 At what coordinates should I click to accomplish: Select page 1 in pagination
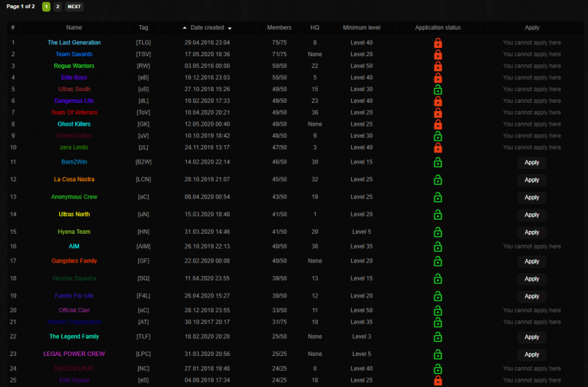click(46, 7)
